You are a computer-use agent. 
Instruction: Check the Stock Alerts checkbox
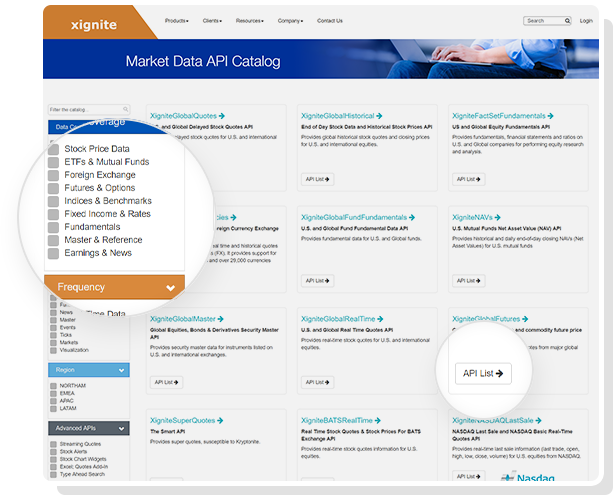(x=53, y=452)
